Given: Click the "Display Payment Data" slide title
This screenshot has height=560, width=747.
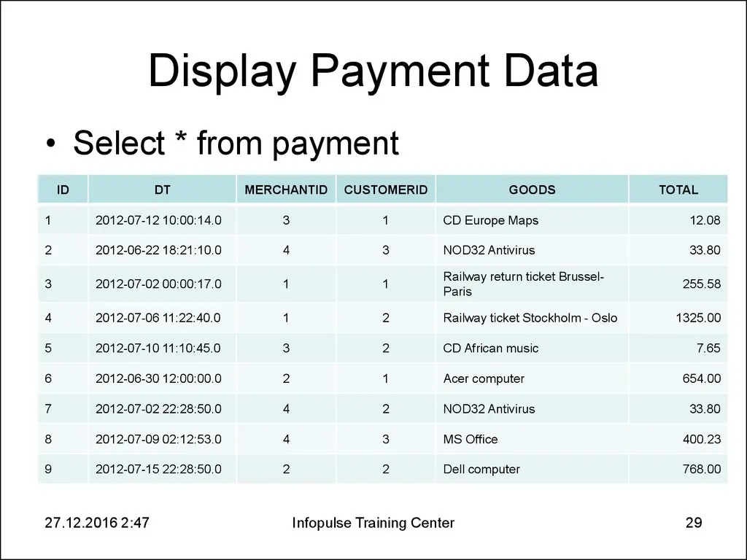Looking at the screenshot, I should pyautogui.click(x=373, y=71).
